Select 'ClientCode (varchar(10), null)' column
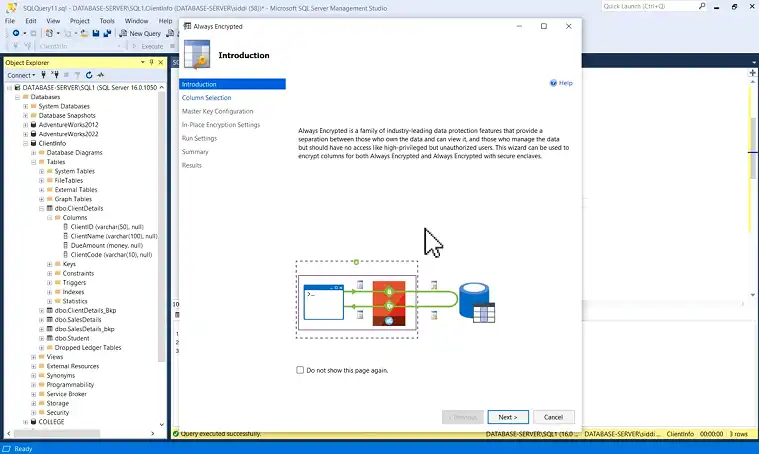The width and height of the screenshot is (759, 454). coord(111,255)
